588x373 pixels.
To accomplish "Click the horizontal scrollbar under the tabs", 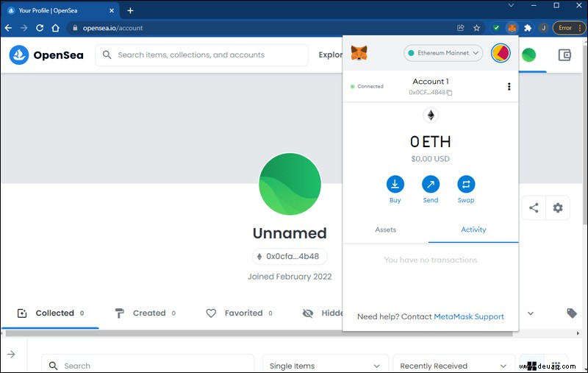I will coord(259,333).
